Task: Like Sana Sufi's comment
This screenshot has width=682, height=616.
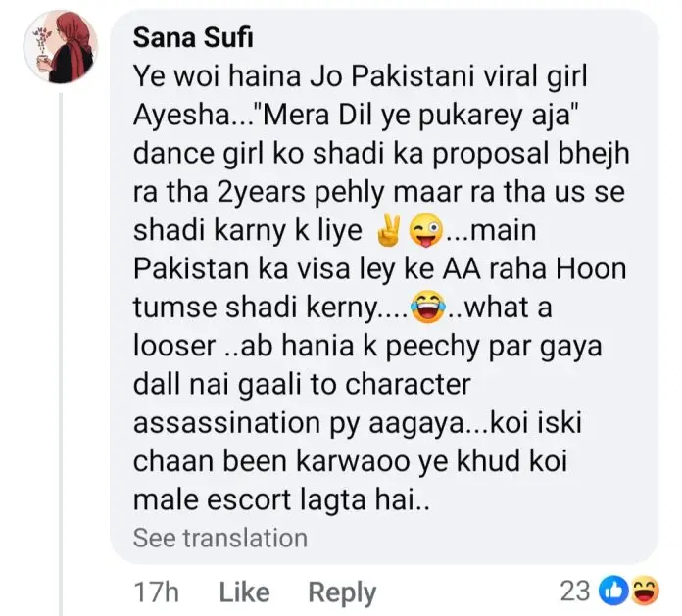Action: click(x=243, y=592)
